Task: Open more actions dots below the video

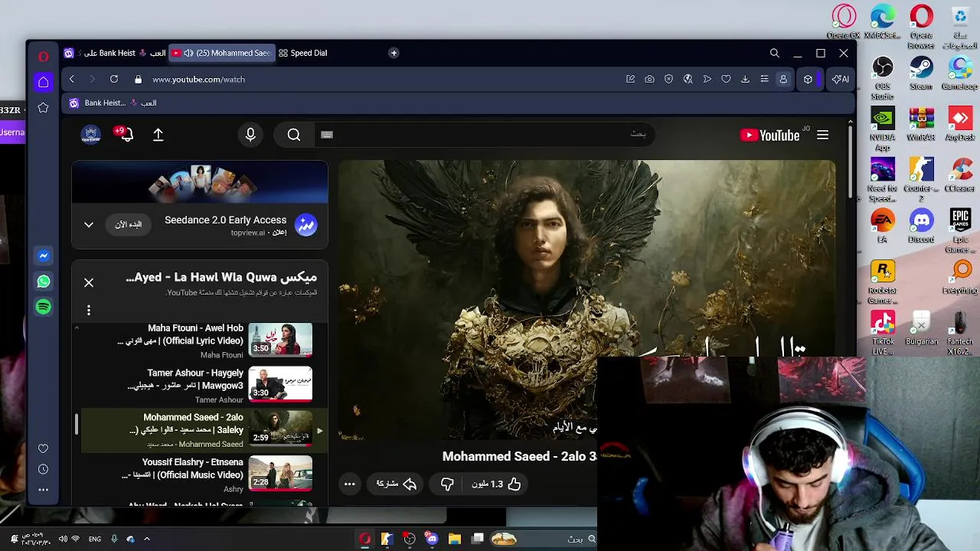Action: [x=349, y=484]
